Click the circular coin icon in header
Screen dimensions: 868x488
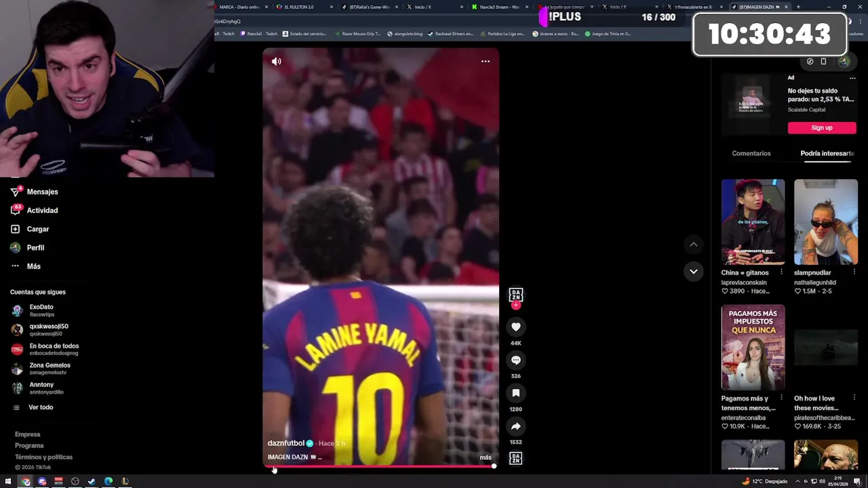tap(810, 62)
